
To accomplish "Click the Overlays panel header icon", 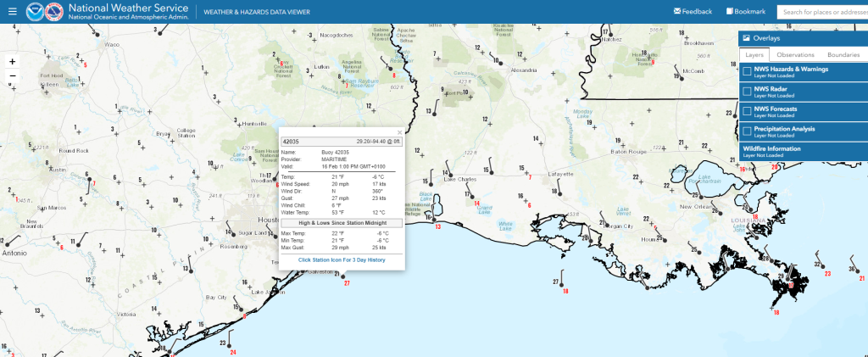I will click(746, 39).
